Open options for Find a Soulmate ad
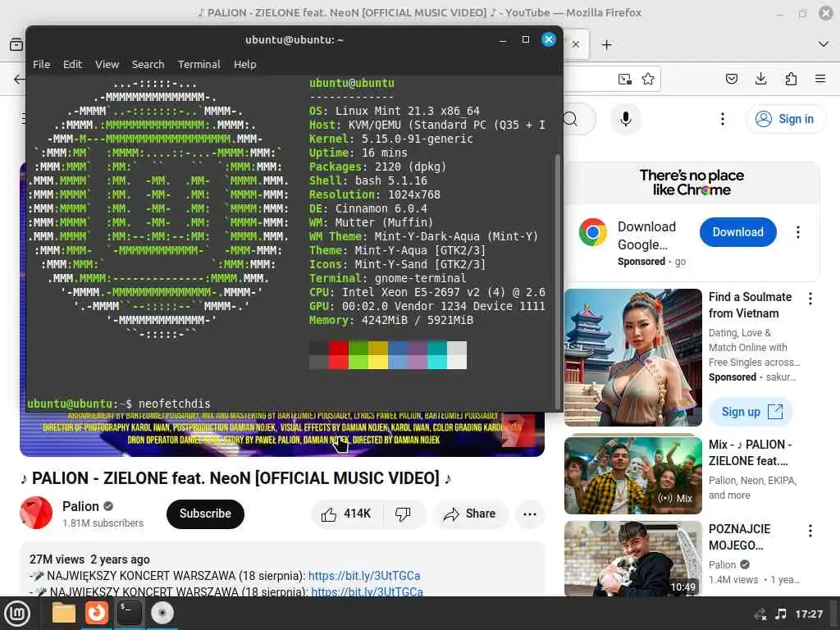This screenshot has width=840, height=630. (810, 299)
